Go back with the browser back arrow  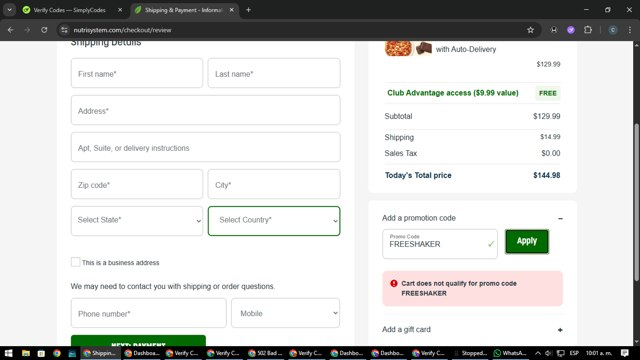click(11, 30)
